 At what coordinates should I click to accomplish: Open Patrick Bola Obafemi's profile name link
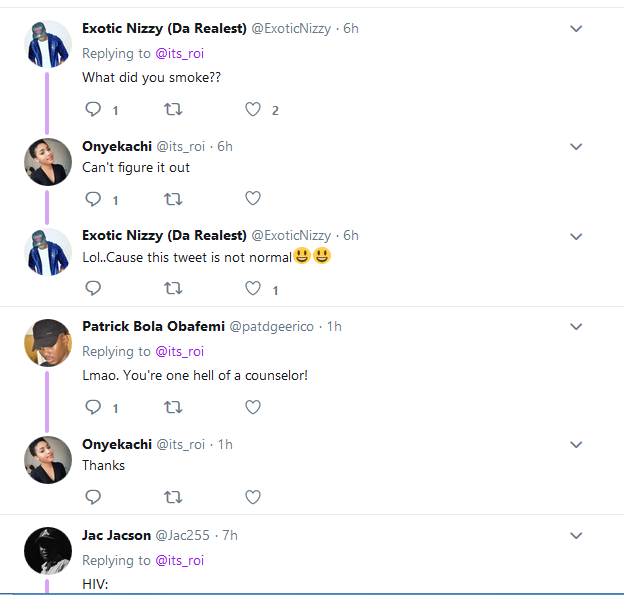click(x=153, y=327)
